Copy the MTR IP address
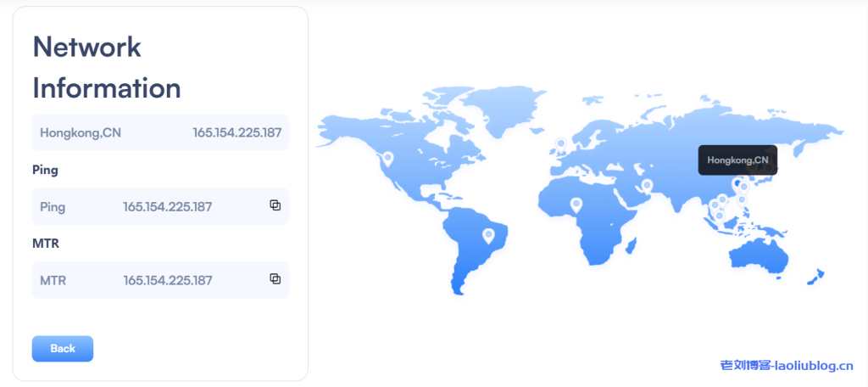This screenshot has width=868, height=387. pyautogui.click(x=275, y=279)
